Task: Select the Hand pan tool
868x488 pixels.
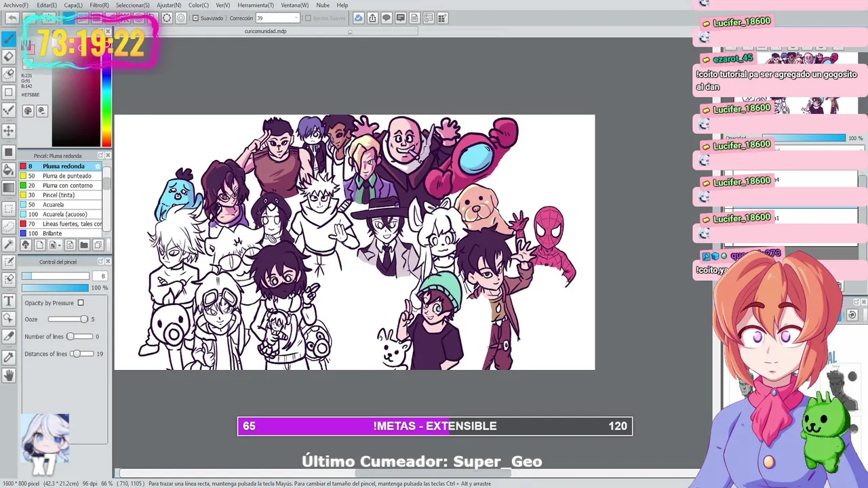Action: (x=9, y=375)
